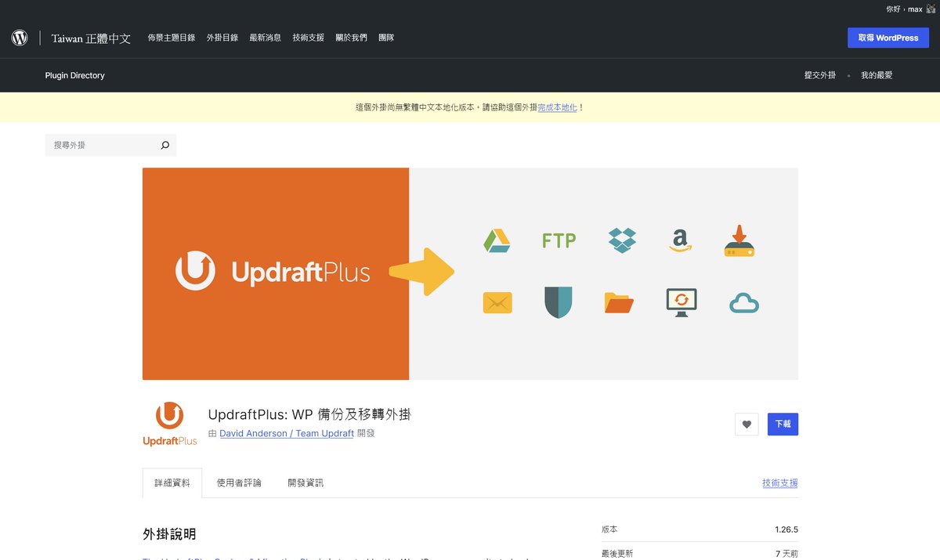Click the WordPress logo icon
Viewport: 940px width, 560px height.
pos(20,38)
